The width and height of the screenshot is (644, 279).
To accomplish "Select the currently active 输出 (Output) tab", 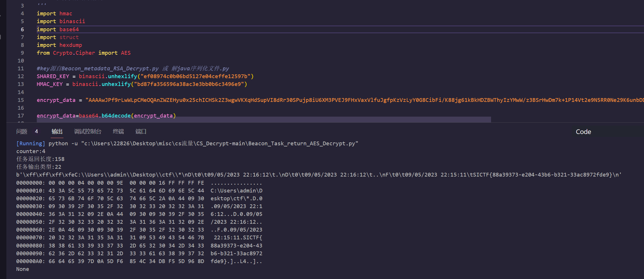I will tap(57, 131).
